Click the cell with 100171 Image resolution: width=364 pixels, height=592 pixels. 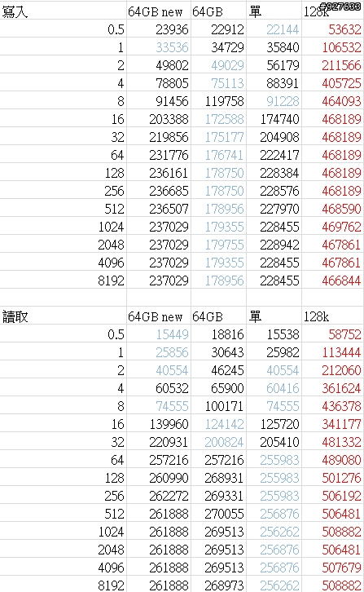click(x=218, y=406)
